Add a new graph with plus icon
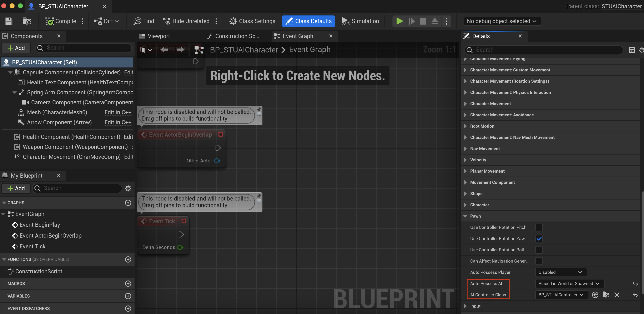The height and width of the screenshot is (314, 644). pos(128,203)
